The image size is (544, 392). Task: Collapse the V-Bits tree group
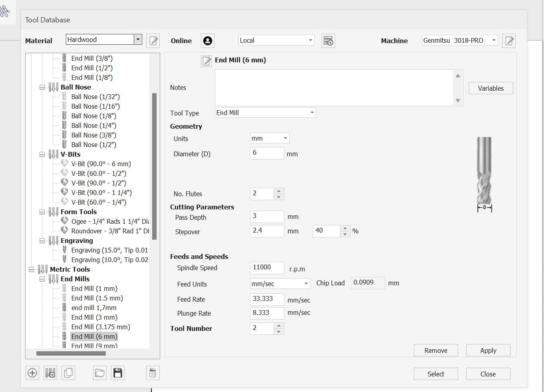pyautogui.click(x=42, y=154)
